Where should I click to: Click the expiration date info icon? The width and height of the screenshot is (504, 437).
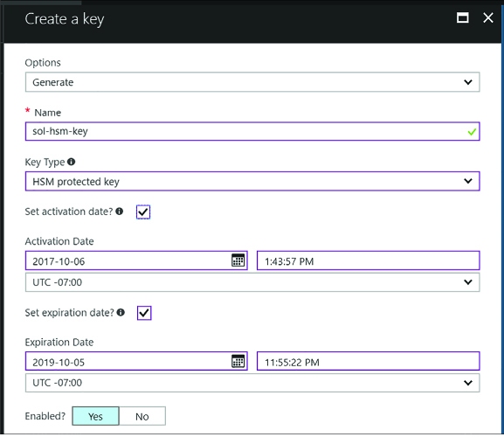(121, 312)
